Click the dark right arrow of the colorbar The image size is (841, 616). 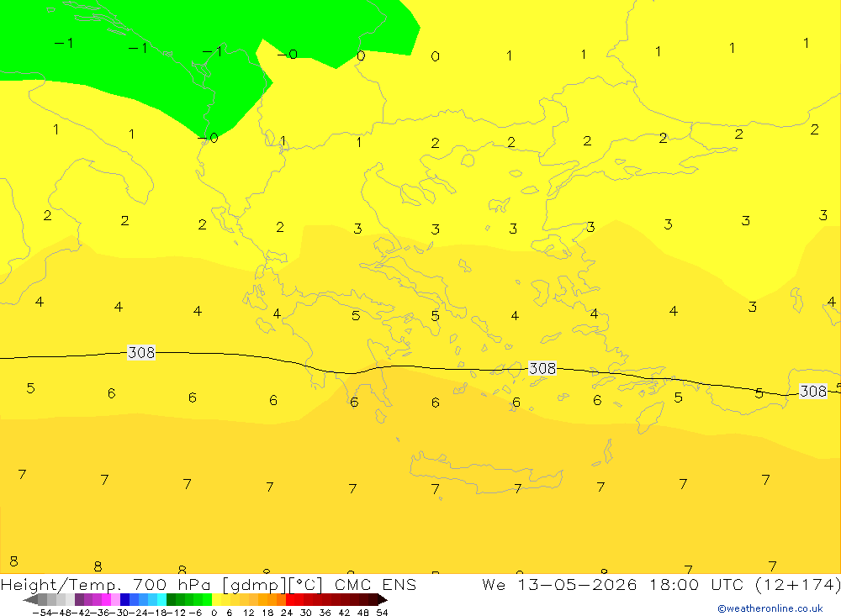pos(383,600)
